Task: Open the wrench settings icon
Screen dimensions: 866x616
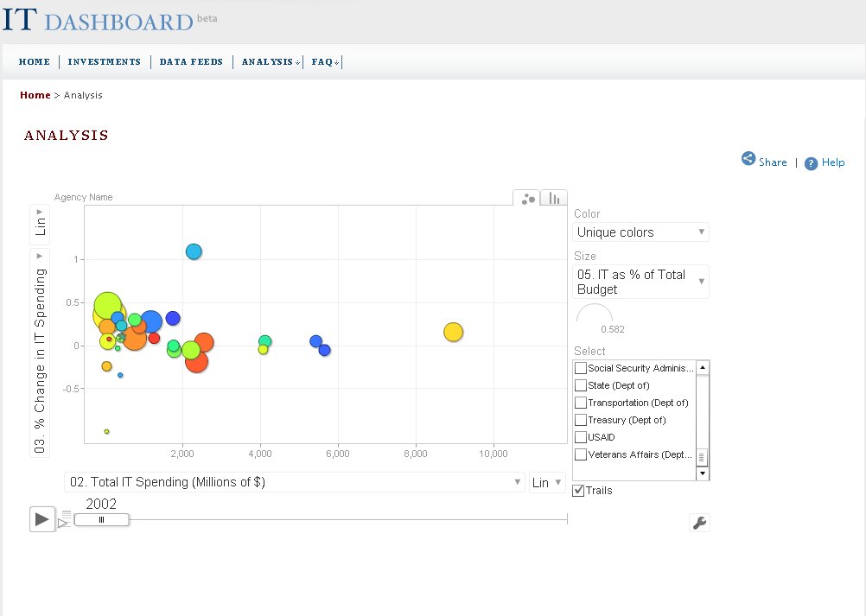Action: [699, 522]
